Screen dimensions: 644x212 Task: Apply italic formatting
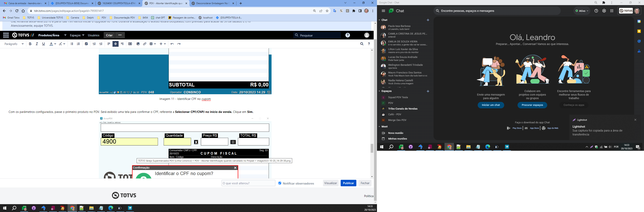(x=37, y=44)
